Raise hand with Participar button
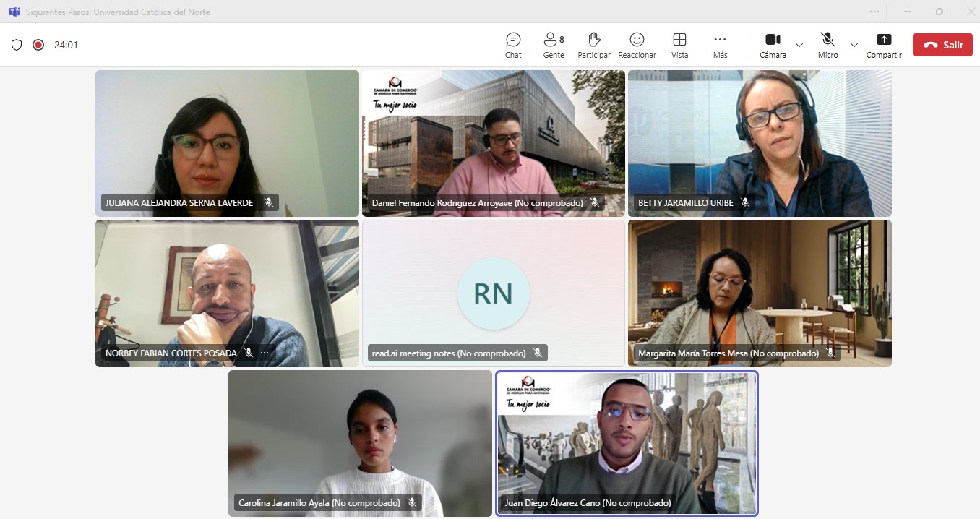Screen dimensions: 980x519 [x=594, y=45]
